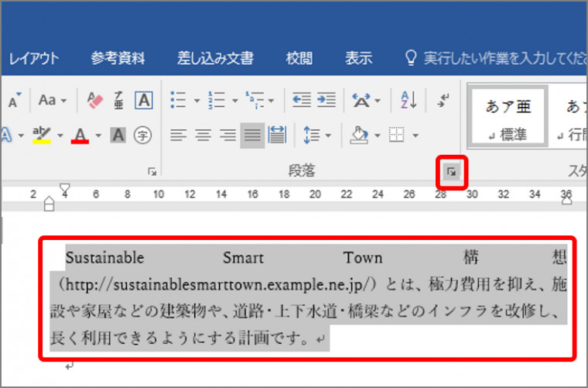The image size is (588, 388).
Task: Open text effects dropdown arrow
Action: (x=21, y=136)
